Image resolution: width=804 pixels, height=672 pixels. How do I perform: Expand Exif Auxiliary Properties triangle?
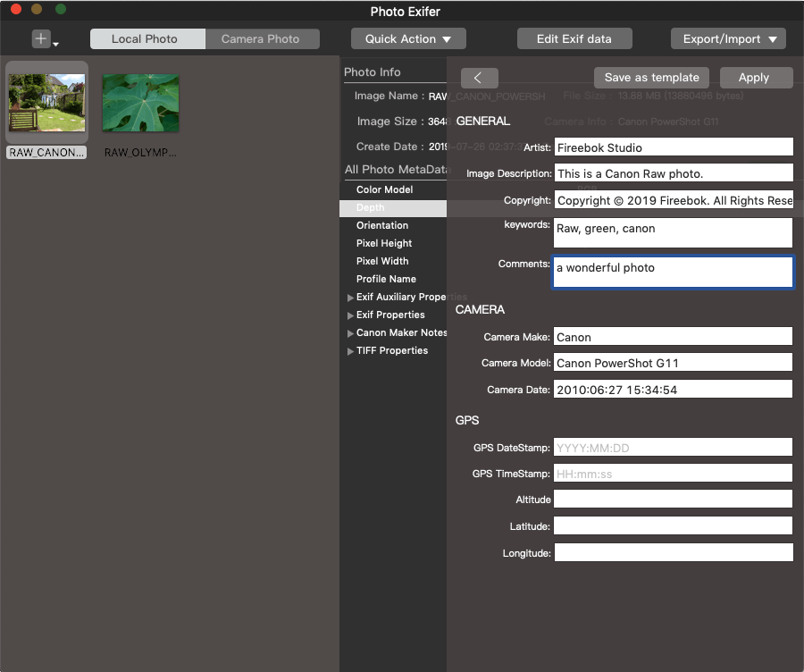[x=350, y=298]
